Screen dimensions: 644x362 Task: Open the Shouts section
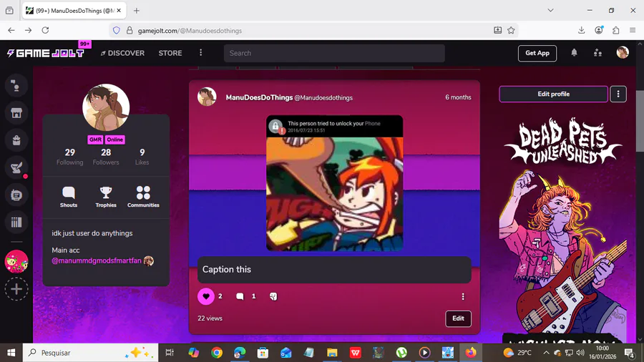tap(69, 197)
